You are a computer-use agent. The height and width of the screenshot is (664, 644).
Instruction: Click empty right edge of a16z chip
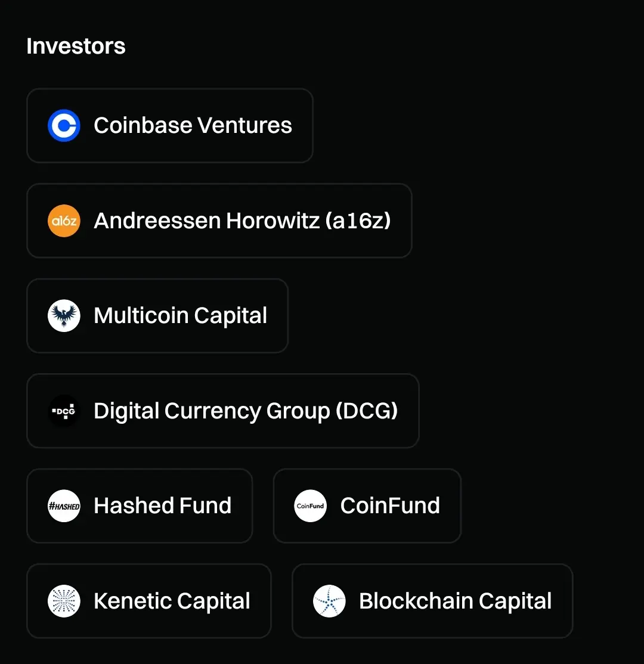402,221
